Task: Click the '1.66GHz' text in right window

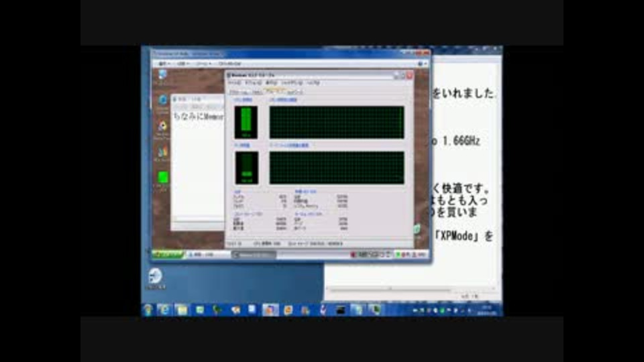Action: [x=462, y=141]
